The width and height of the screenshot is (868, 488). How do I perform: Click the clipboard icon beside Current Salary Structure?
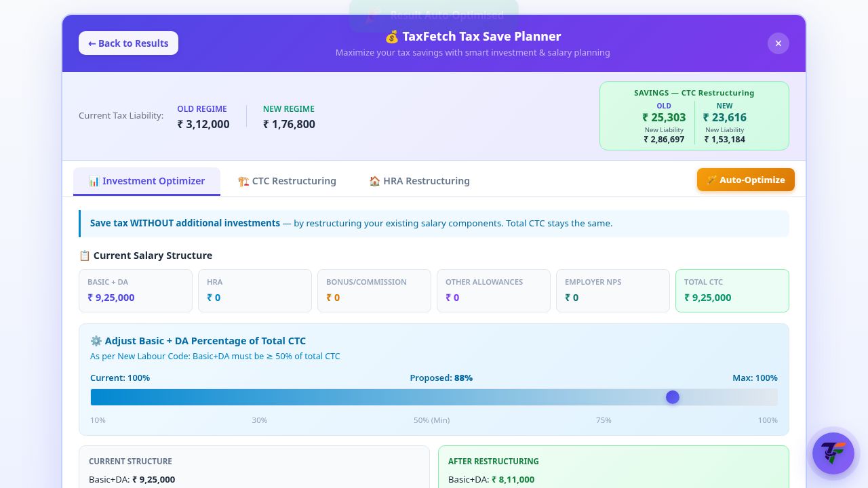pyautogui.click(x=85, y=256)
